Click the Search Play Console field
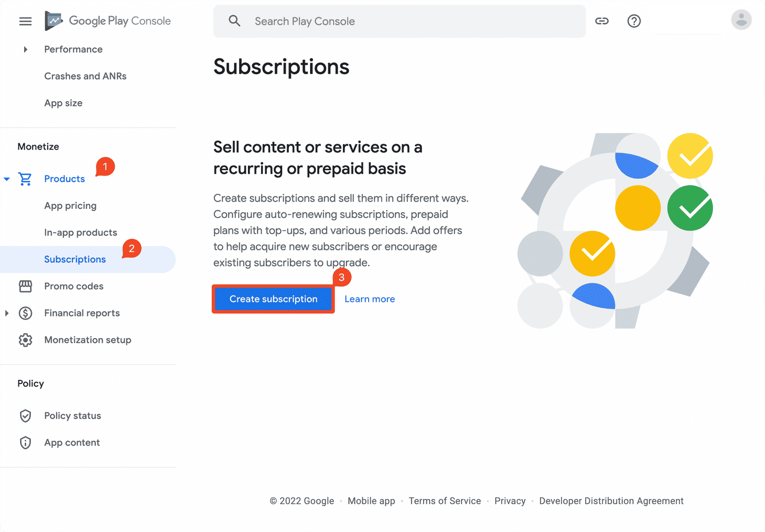This screenshot has height=532, width=765. click(x=410, y=21)
